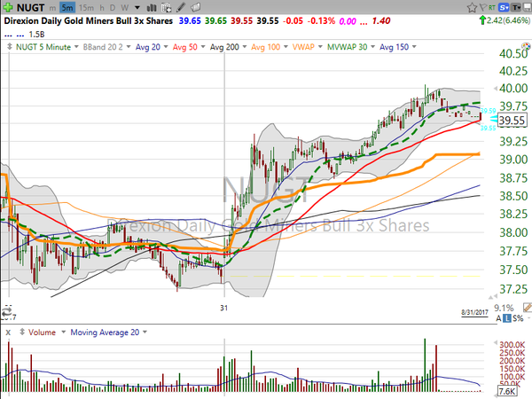Select the hourly (h) timeframe
This screenshot has height=399, width=532.
(x=102, y=7)
